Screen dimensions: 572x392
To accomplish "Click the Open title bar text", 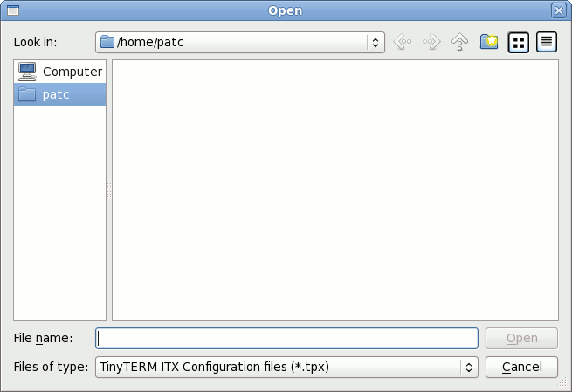I will (x=286, y=10).
